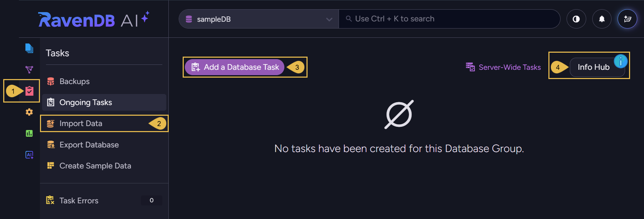Open the Settings gear sidebar icon
This screenshot has height=219, width=644.
click(29, 112)
